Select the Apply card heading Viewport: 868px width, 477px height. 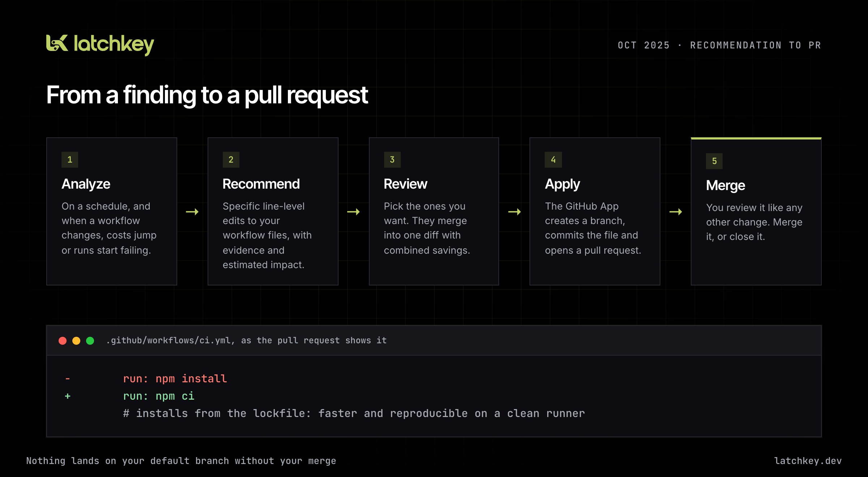pyautogui.click(x=562, y=185)
